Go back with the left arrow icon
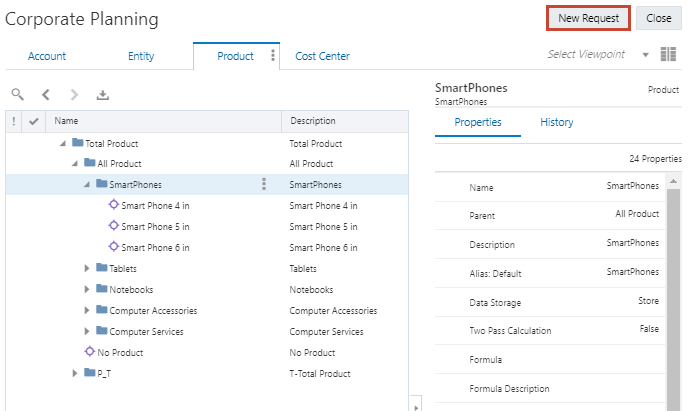Screen dimensions: 693x411 46,95
